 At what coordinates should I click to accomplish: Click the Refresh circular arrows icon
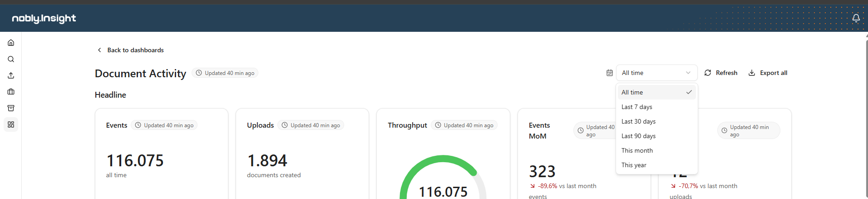click(x=708, y=73)
